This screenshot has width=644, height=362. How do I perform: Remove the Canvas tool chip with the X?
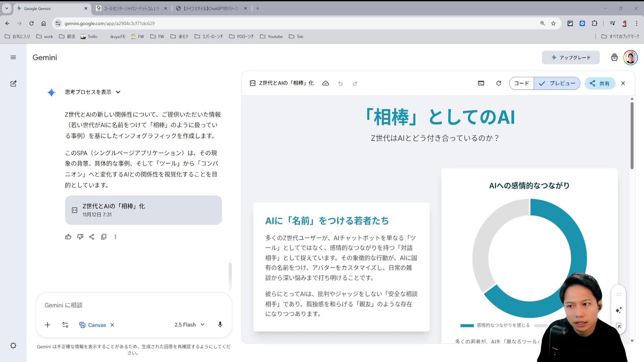click(x=112, y=325)
